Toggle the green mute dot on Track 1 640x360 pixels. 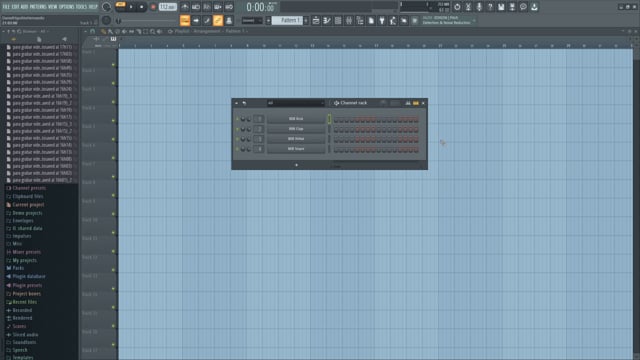(113, 64)
